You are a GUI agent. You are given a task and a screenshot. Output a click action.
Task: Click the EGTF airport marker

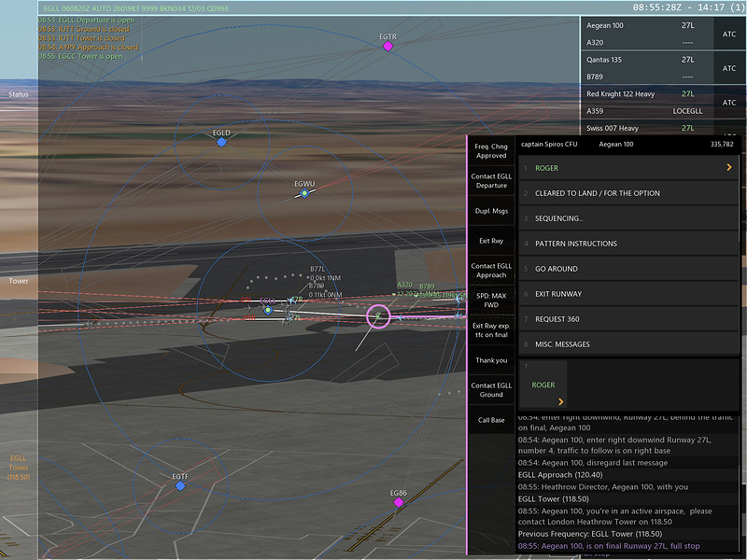[x=180, y=485]
